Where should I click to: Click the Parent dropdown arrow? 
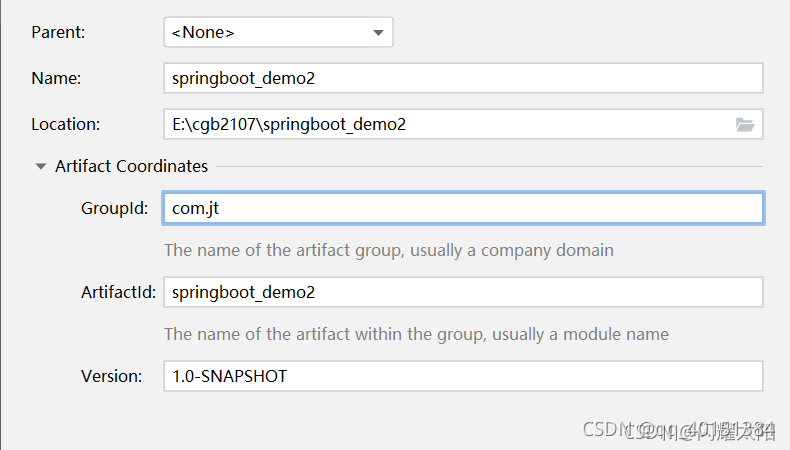click(378, 33)
